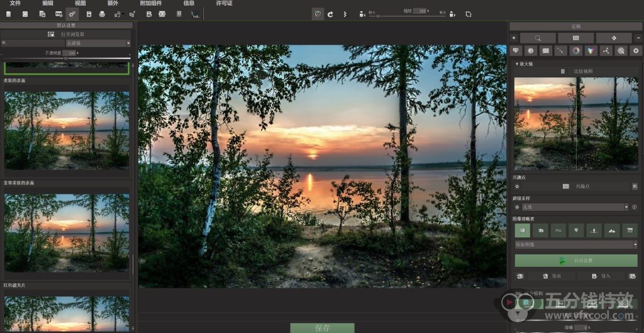Select the gem diamond tool icon
Image resolution: width=644 pixels, height=333 pixels.
click(x=516, y=50)
